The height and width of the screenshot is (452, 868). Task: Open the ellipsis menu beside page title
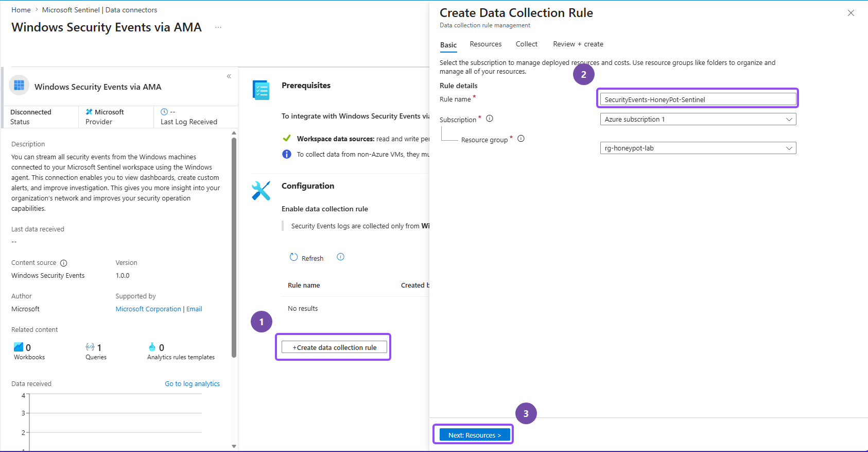218,28
